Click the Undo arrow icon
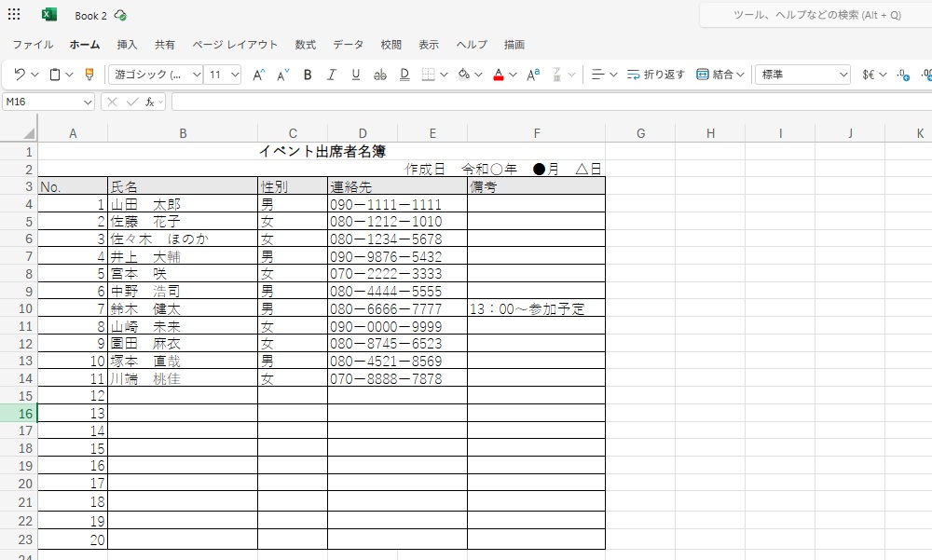The height and width of the screenshot is (560, 932). pyautogui.click(x=20, y=75)
